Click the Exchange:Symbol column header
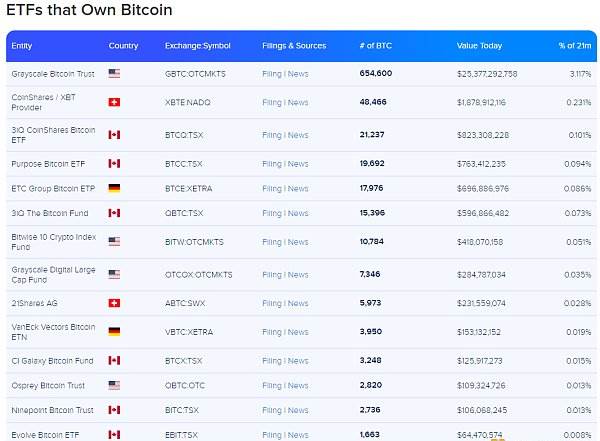 pyautogui.click(x=197, y=46)
